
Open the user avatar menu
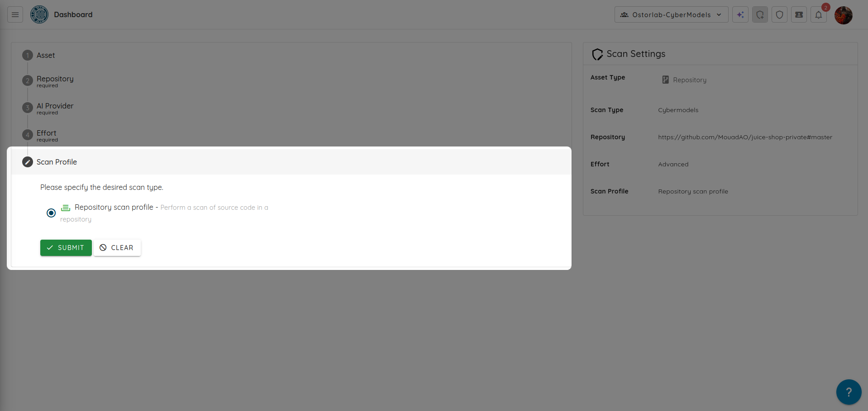point(843,15)
